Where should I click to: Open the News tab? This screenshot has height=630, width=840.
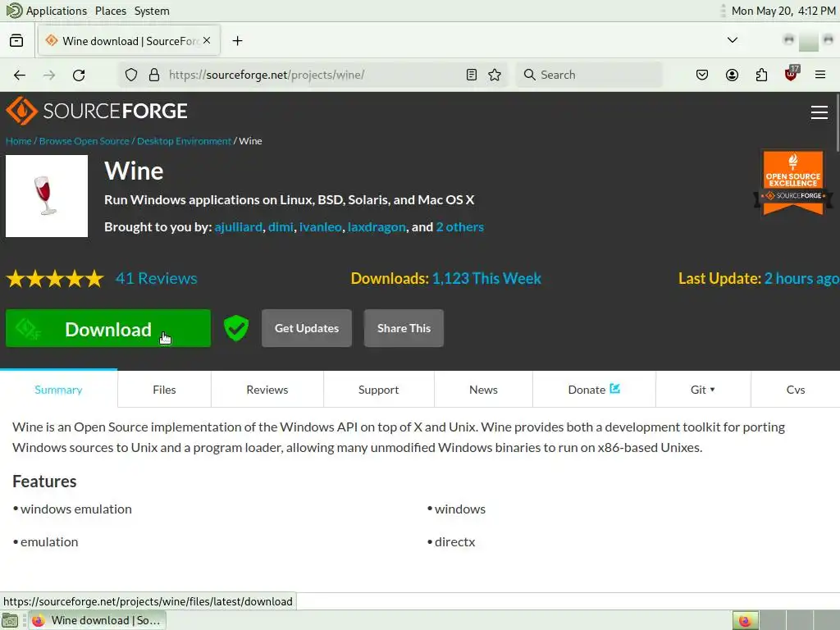coord(483,390)
